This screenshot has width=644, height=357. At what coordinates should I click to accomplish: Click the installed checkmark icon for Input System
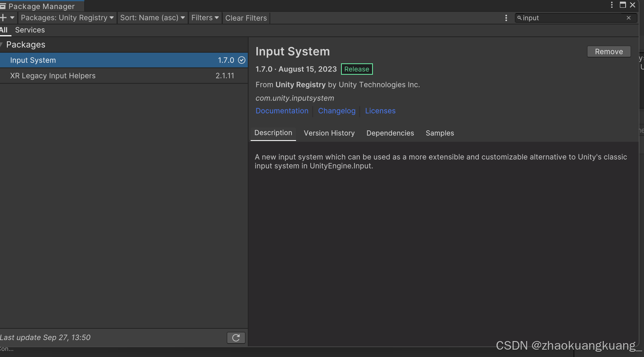242,60
